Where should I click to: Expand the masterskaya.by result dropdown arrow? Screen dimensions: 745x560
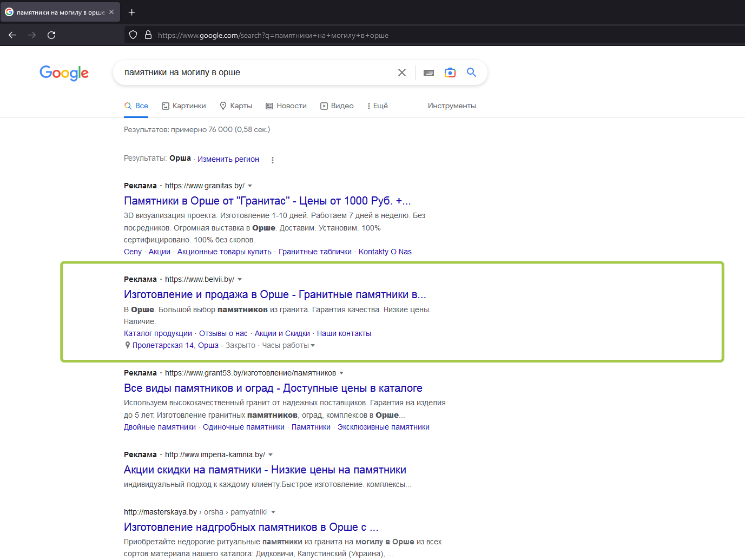click(x=273, y=512)
